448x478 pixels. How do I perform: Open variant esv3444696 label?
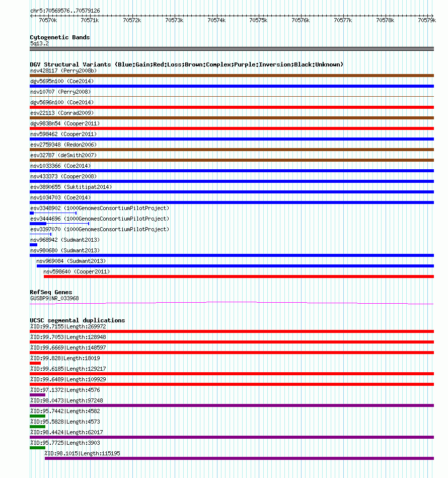[100, 219]
